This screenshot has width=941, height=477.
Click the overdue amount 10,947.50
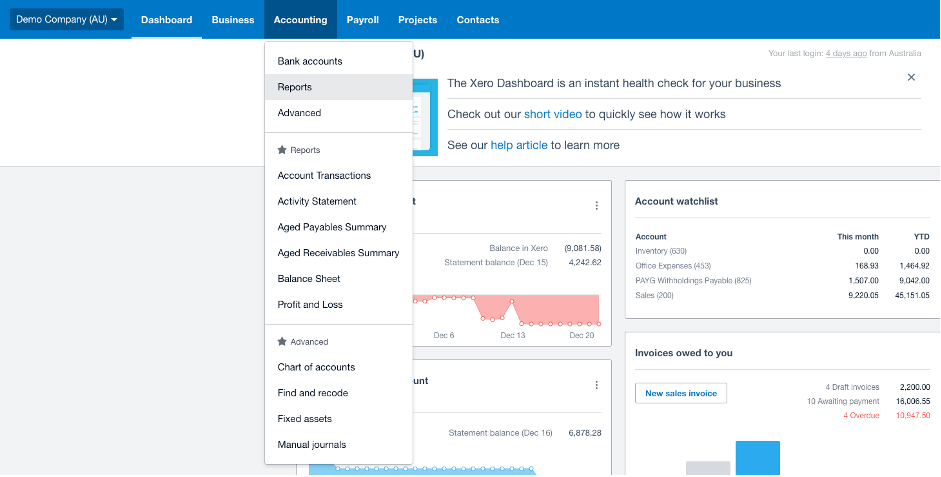913,416
